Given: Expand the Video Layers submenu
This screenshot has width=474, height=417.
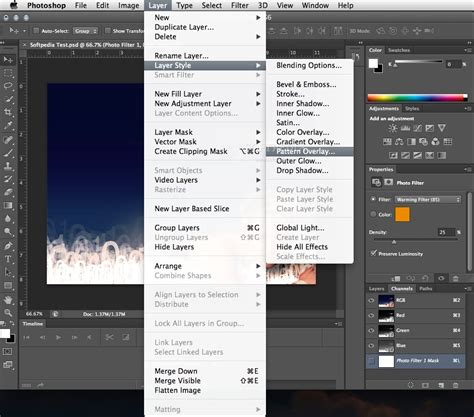Looking at the screenshot, I should tap(205, 180).
